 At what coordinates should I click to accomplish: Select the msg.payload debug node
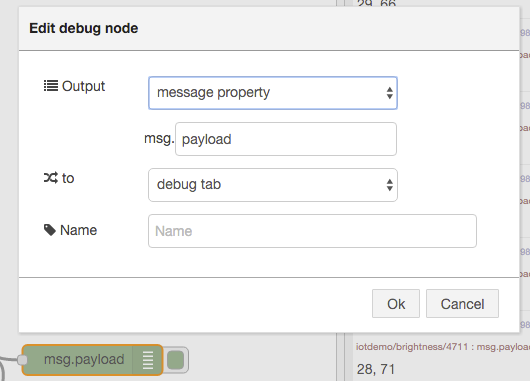tap(92, 360)
